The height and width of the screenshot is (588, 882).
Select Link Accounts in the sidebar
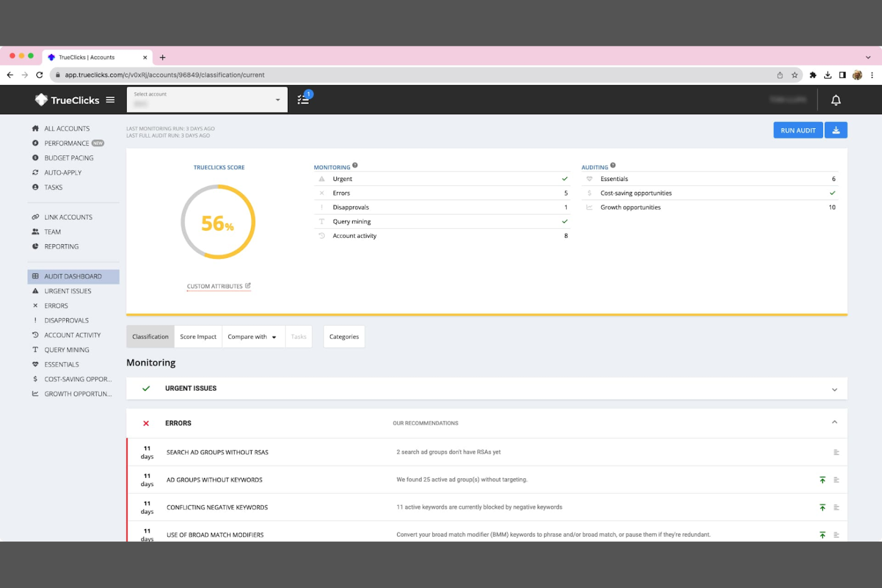tap(68, 217)
